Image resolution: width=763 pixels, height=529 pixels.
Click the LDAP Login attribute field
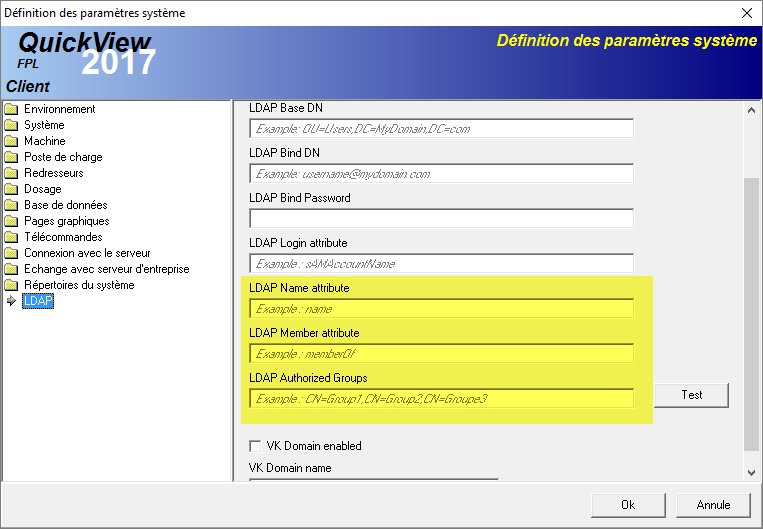click(x=441, y=264)
